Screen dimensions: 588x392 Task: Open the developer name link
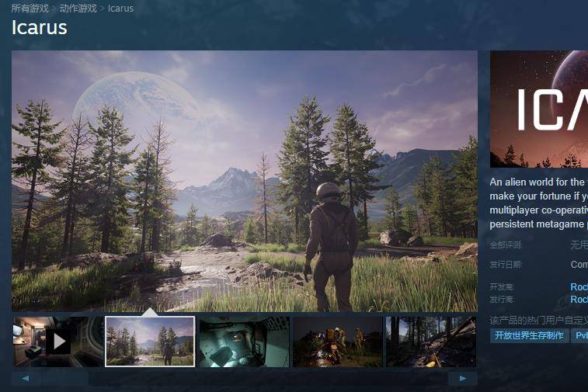click(x=579, y=287)
